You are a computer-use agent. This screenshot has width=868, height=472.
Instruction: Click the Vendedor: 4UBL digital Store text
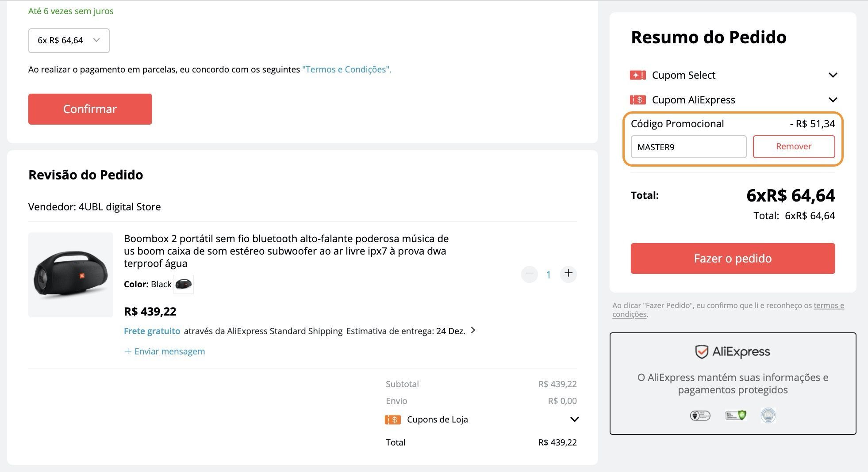[95, 207]
